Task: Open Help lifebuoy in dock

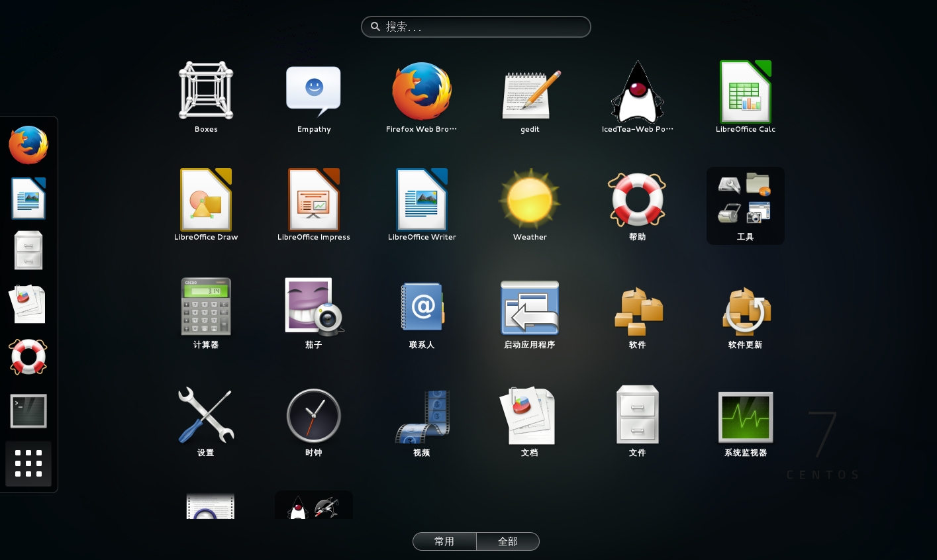Action: 28,357
